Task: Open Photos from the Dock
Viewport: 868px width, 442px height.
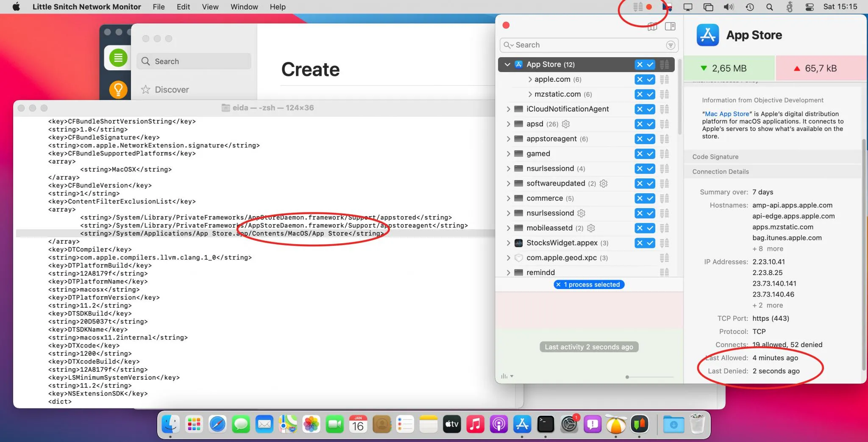Action: tap(311, 424)
